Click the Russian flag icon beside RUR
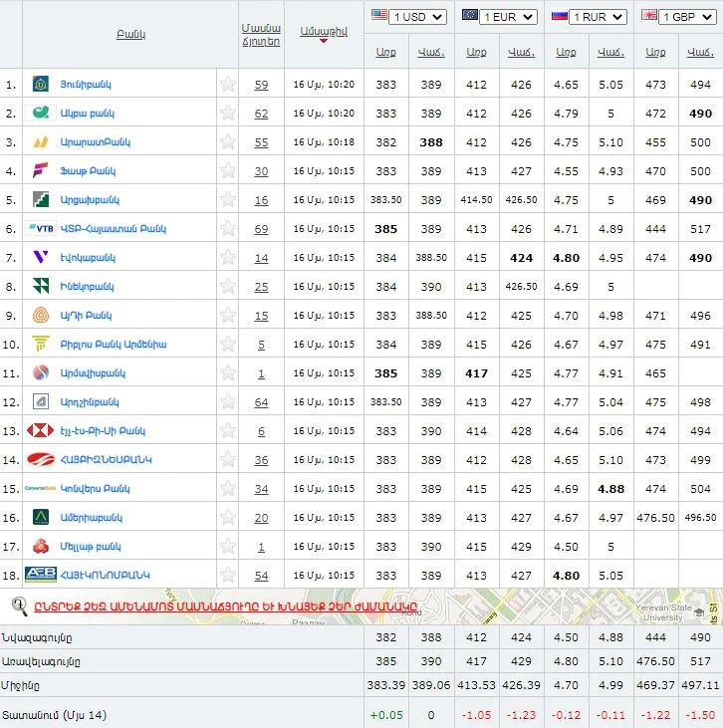The height and width of the screenshot is (728, 723). coord(560,16)
